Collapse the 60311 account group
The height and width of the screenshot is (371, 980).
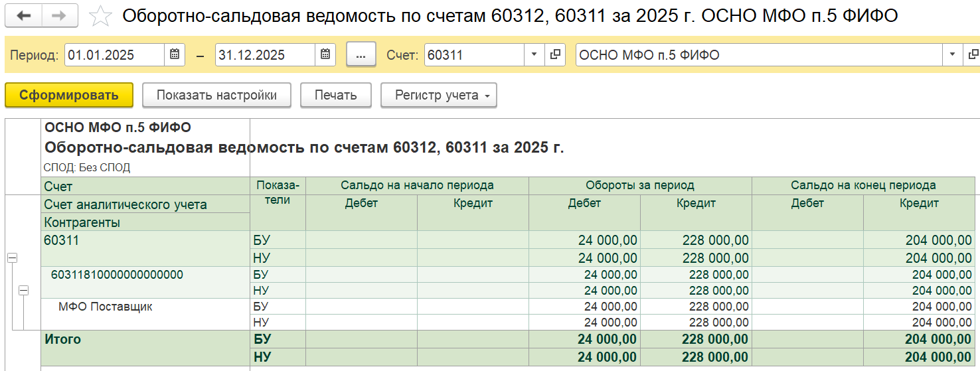click(12, 258)
